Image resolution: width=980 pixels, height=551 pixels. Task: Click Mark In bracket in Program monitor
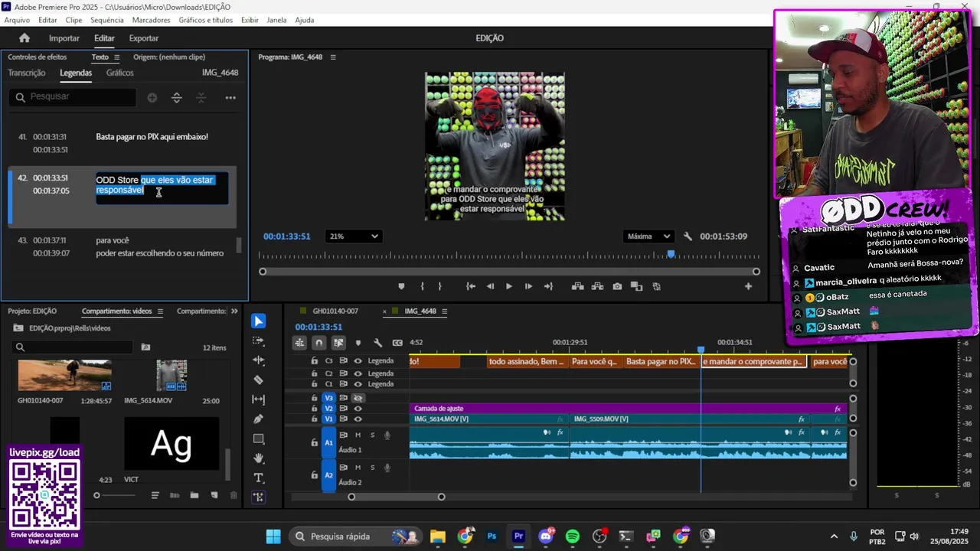click(422, 286)
